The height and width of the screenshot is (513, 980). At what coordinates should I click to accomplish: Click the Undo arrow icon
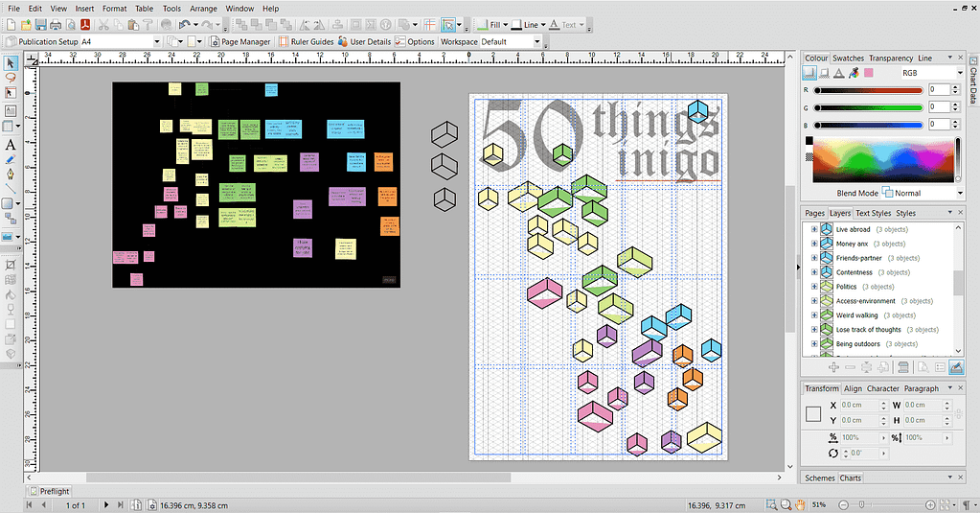[184, 24]
